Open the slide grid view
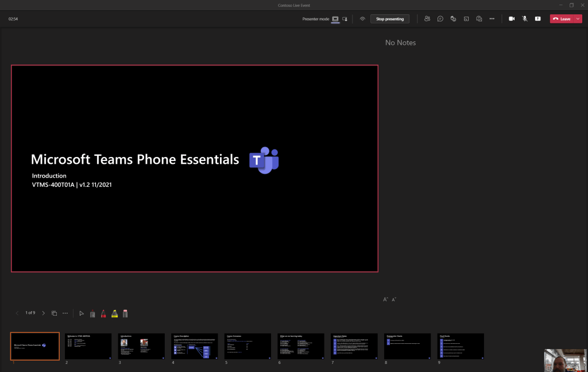The height and width of the screenshot is (372, 588). pyautogui.click(x=54, y=313)
